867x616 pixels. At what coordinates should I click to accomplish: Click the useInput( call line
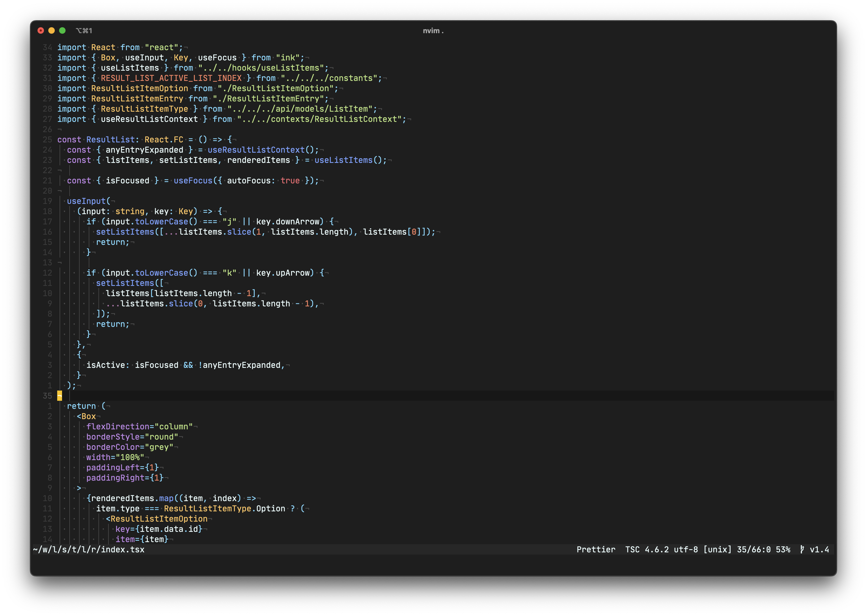pyautogui.click(x=89, y=201)
